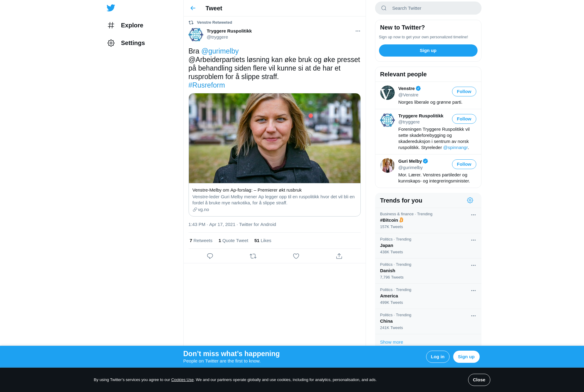Open more options for America trend
584x392 pixels.
(473, 291)
